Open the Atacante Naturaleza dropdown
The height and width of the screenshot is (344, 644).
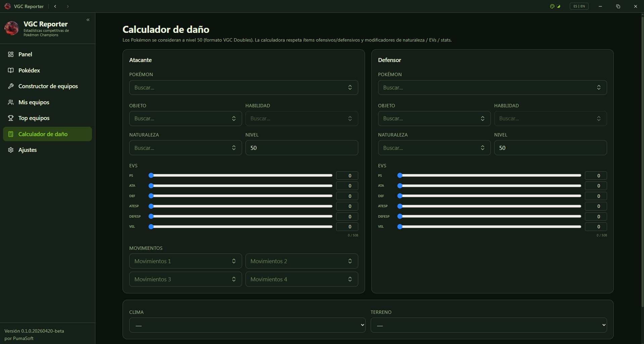tap(185, 148)
